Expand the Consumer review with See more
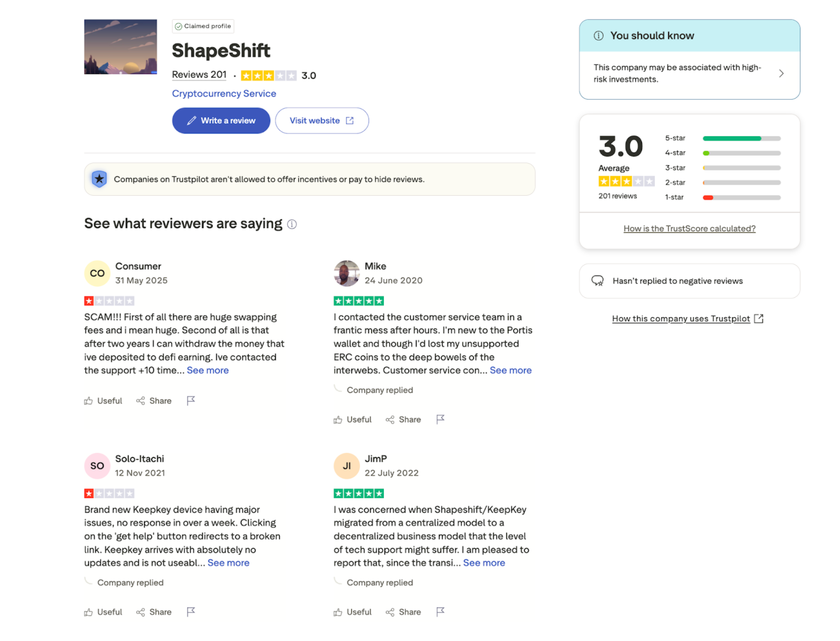The height and width of the screenshot is (641, 840). coord(208,370)
